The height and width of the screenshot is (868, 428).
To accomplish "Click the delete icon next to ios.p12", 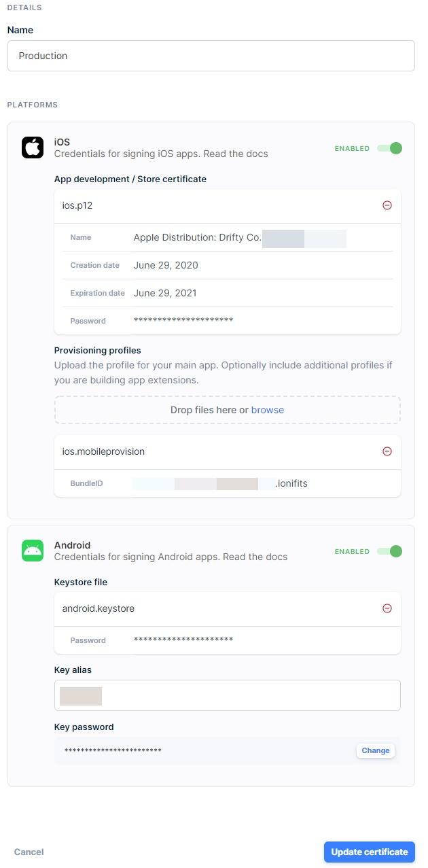I will coord(387,205).
